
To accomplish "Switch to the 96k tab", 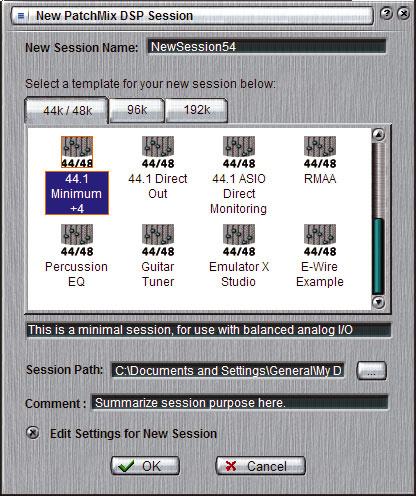I will [x=137, y=110].
